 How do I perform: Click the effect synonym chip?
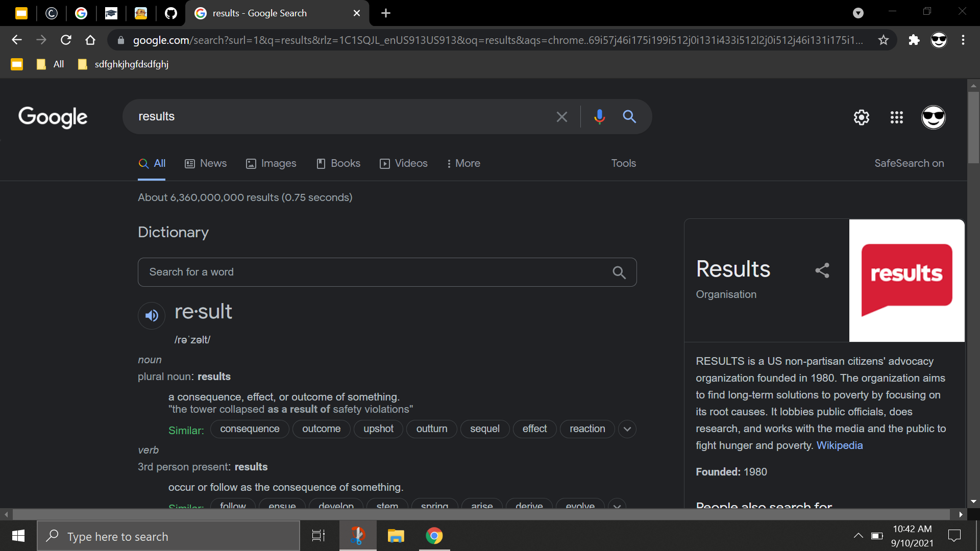(534, 429)
